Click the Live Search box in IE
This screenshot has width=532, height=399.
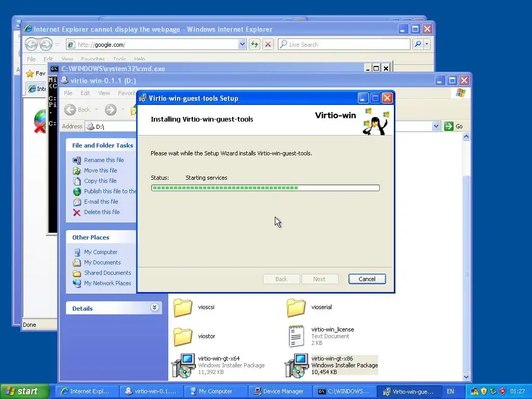click(344, 45)
